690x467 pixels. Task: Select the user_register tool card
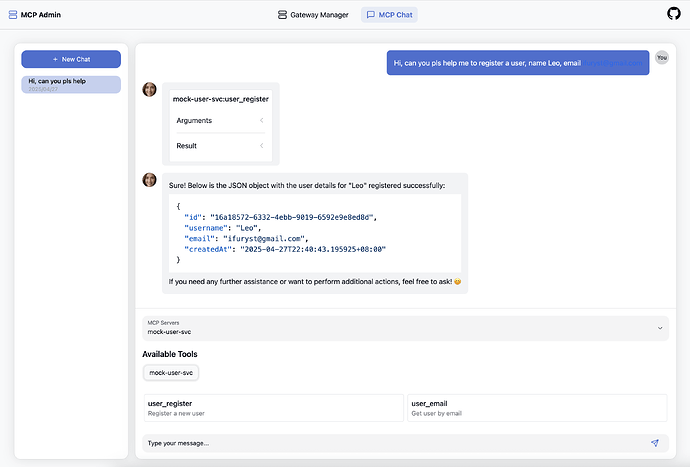point(273,407)
